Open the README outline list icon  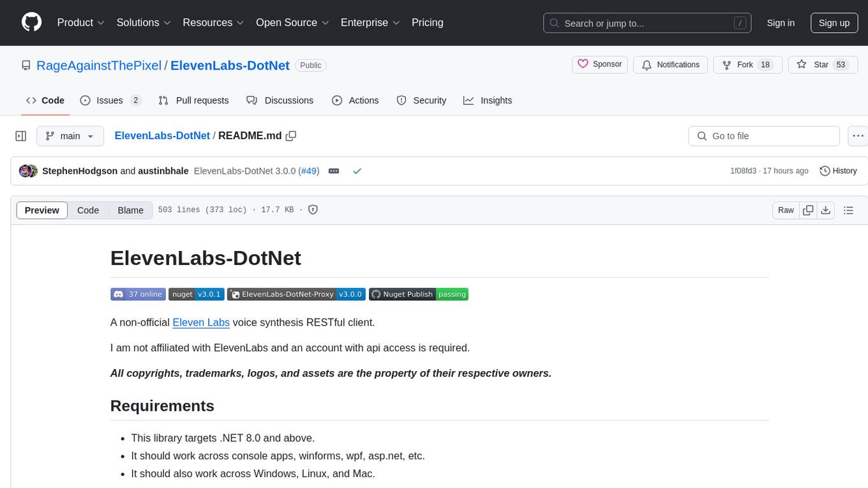coord(848,210)
